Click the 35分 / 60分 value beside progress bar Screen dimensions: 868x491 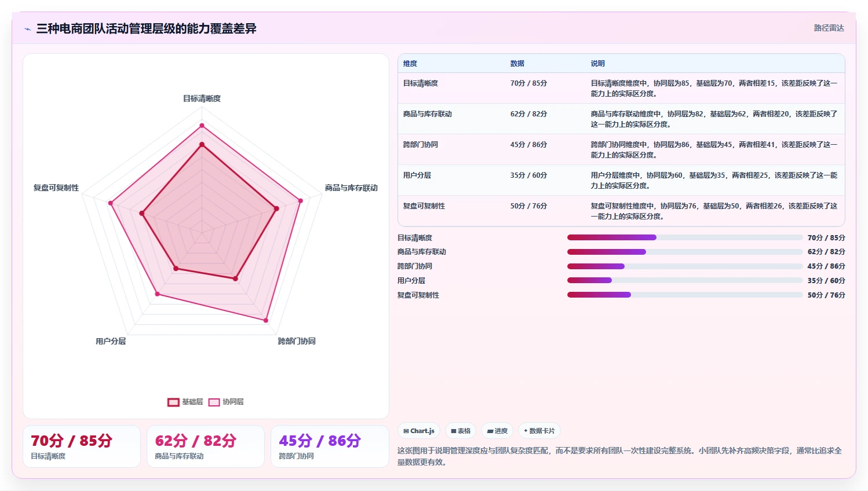826,281
